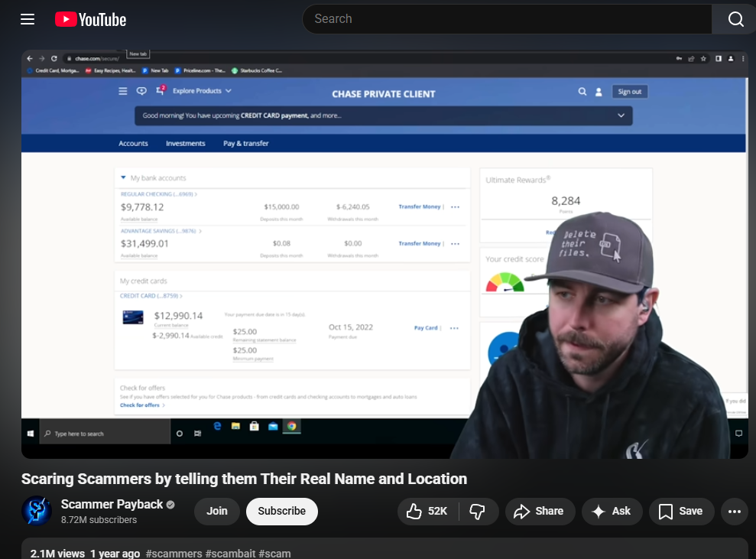The height and width of the screenshot is (559, 756).
Task: Click the Join membership button
Action: point(217,511)
